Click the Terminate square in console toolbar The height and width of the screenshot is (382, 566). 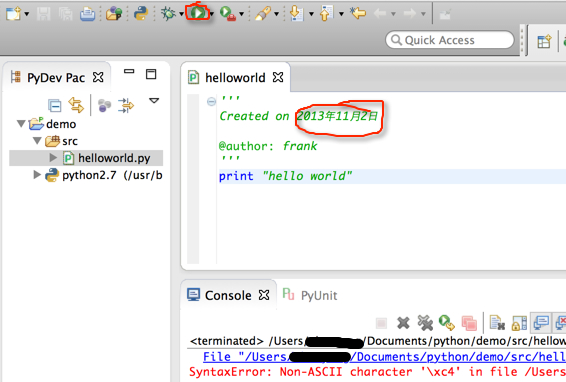(381, 323)
